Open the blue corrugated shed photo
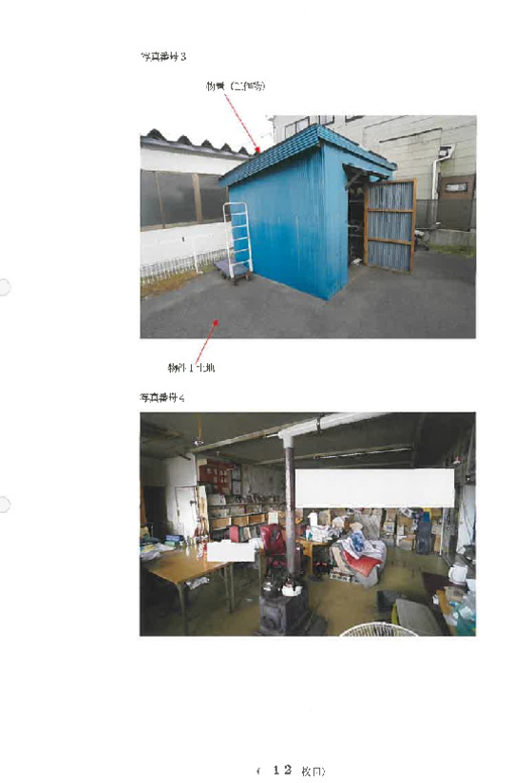 click(x=308, y=227)
